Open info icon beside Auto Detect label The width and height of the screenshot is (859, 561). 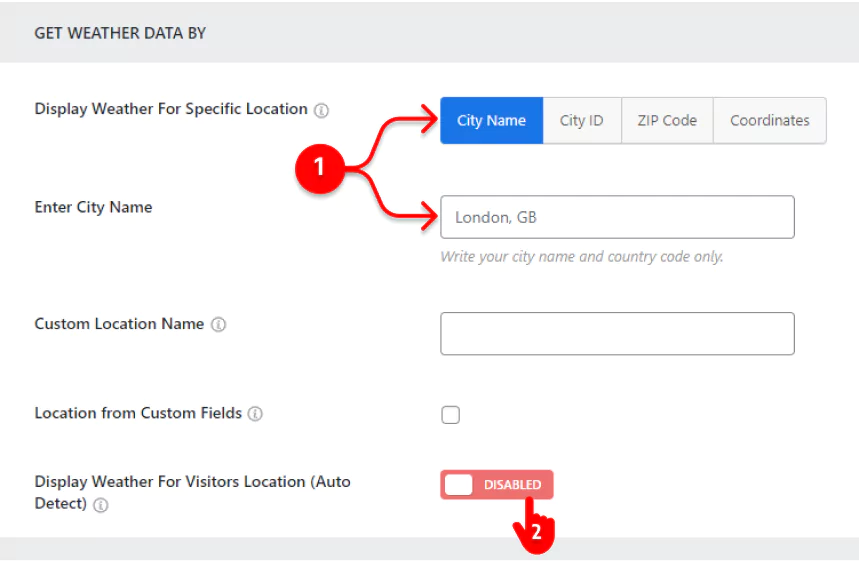click(x=101, y=505)
